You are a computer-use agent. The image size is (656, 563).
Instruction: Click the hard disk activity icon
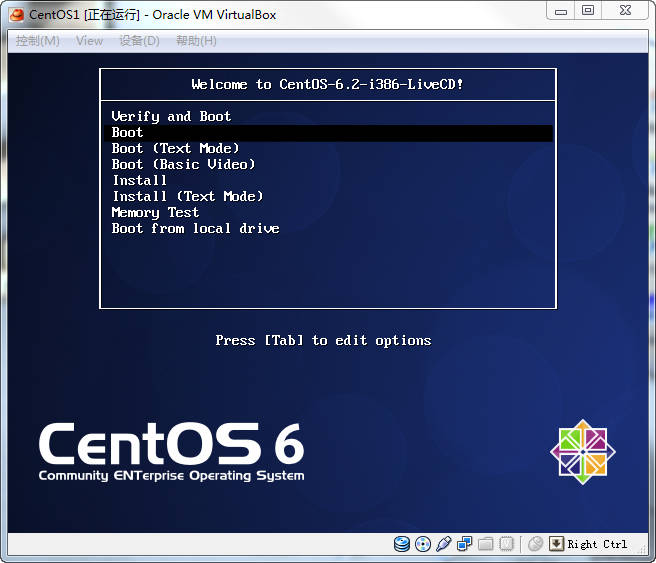point(402,544)
